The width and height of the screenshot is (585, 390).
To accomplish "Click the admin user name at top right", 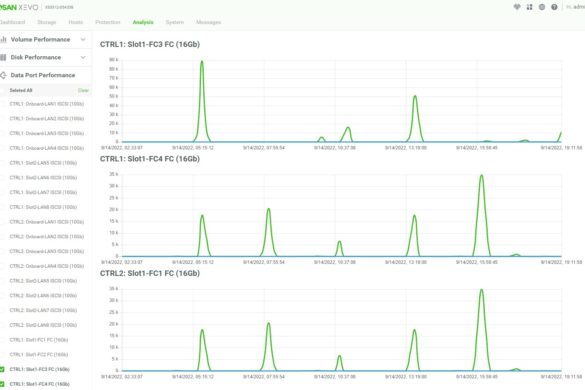I will [x=576, y=7].
